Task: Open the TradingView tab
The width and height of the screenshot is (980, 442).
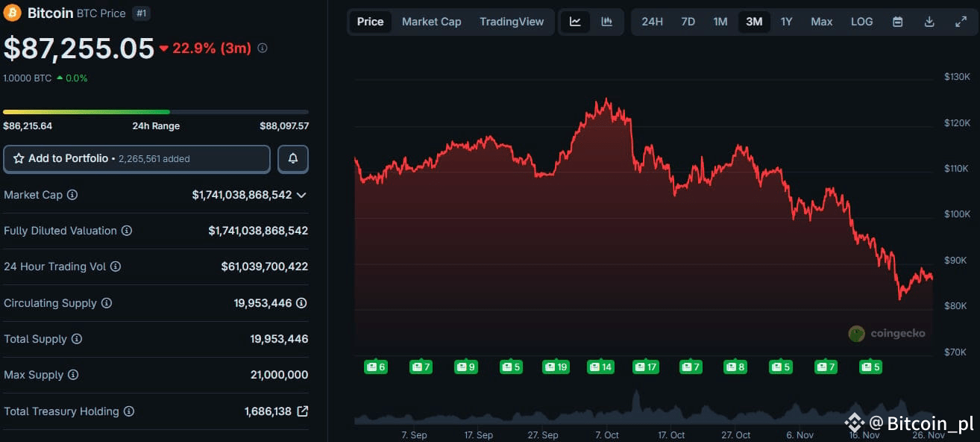Action: [512, 22]
